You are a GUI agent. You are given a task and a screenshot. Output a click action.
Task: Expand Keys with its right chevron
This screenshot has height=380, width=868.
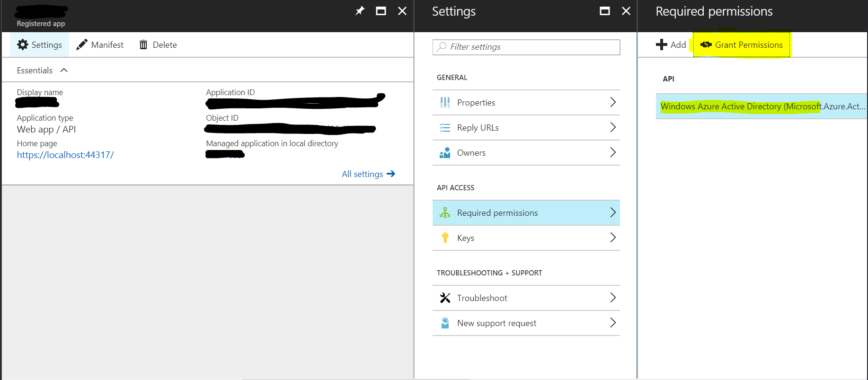tap(613, 238)
